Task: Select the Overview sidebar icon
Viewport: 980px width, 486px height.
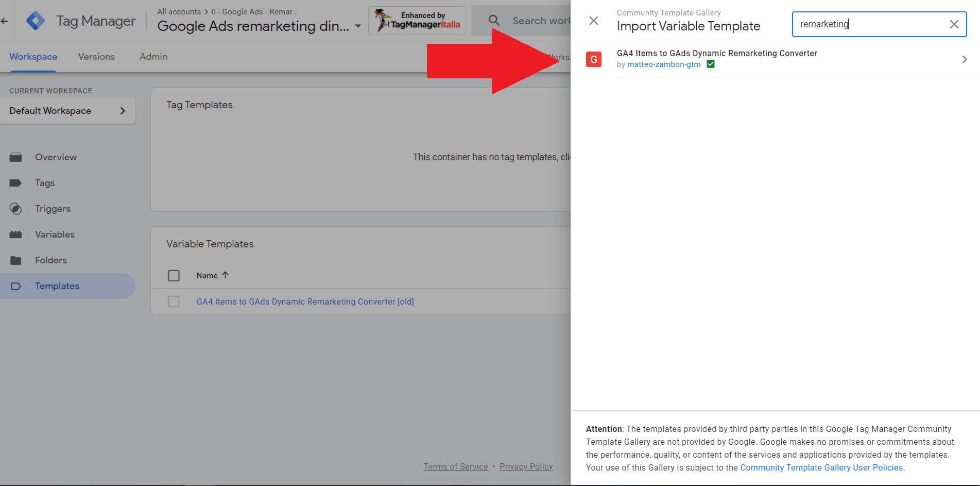Action: (16, 157)
